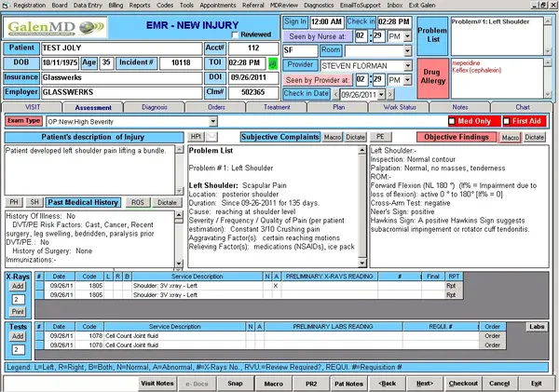559x392 pixels.
Task: Open the Data Entry menu
Action: (x=88, y=6)
